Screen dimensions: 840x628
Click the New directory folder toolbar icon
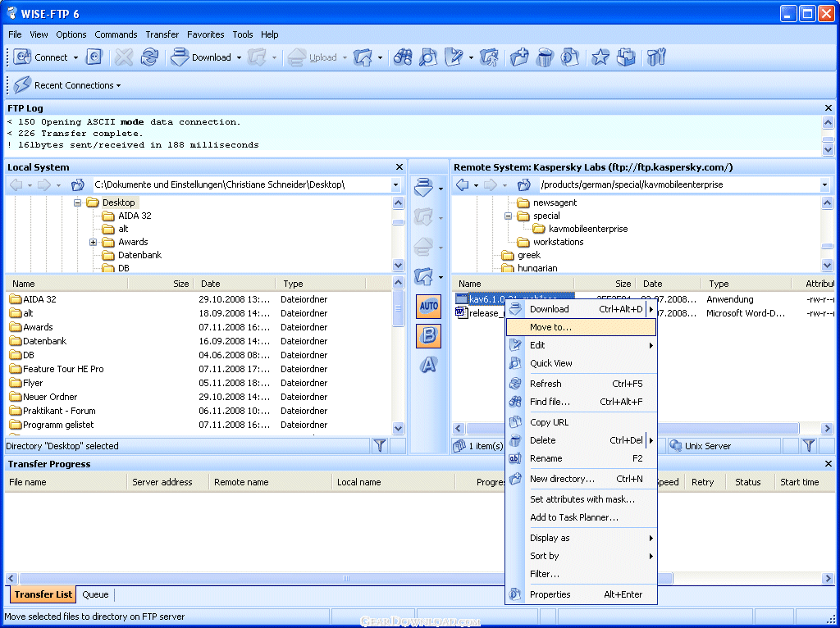pyautogui.click(x=518, y=57)
